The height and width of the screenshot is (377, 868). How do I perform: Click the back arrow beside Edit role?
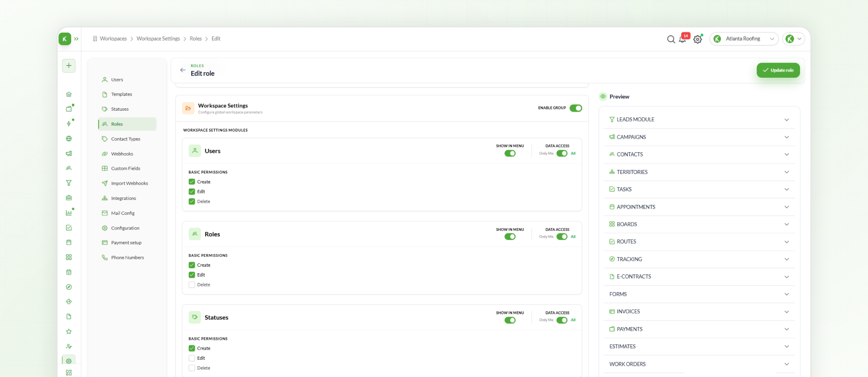[x=183, y=70]
